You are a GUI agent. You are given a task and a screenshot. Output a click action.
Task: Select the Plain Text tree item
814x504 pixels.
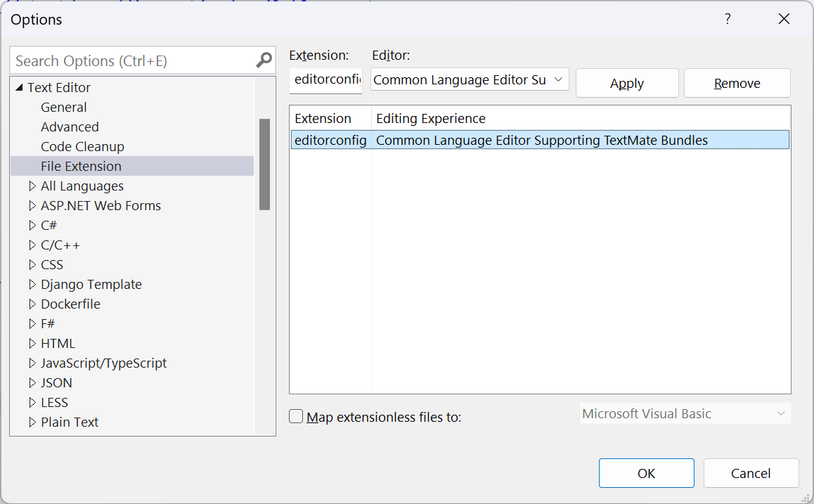click(70, 422)
